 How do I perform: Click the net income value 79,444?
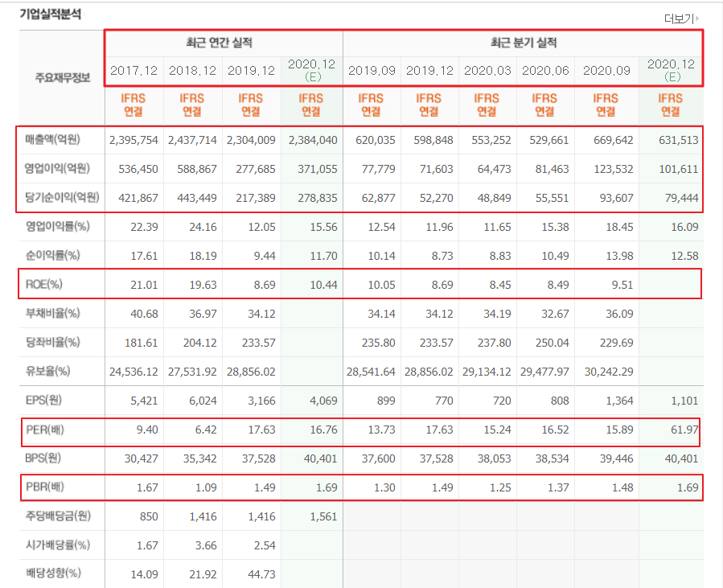point(682,199)
